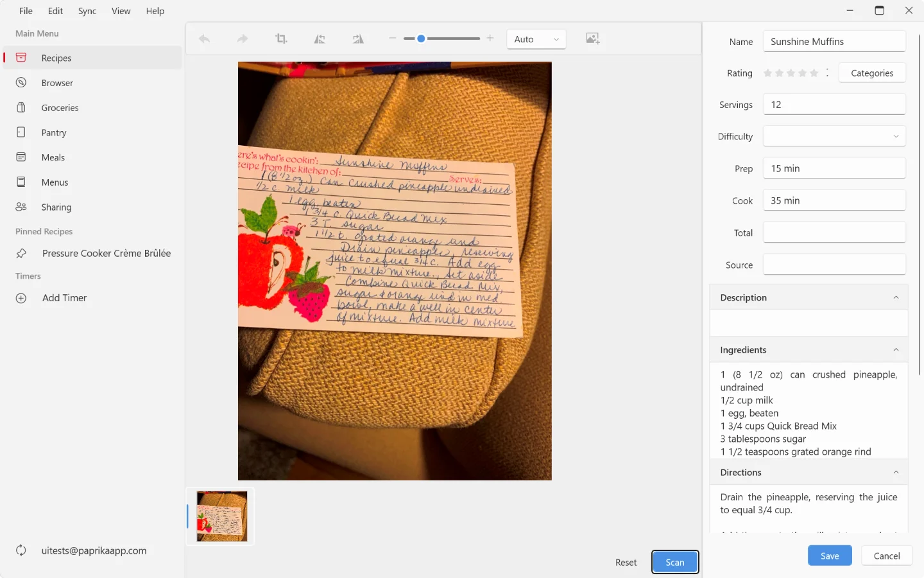The image size is (924, 578).
Task: Open the Browser section in the sidebar
Action: pos(93,83)
